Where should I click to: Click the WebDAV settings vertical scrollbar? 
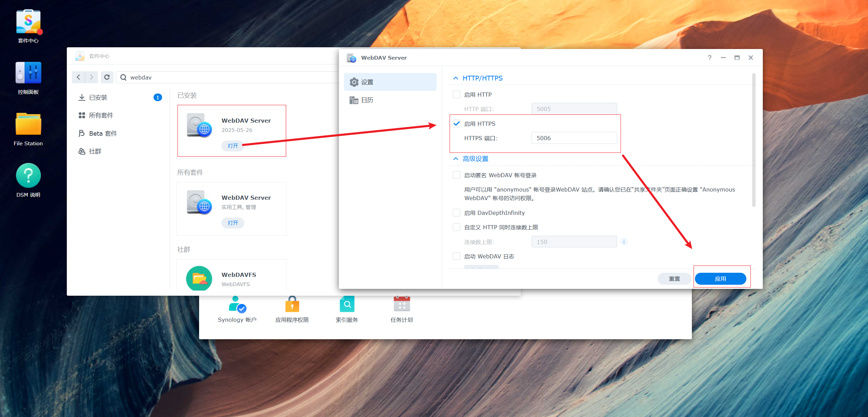point(754,140)
